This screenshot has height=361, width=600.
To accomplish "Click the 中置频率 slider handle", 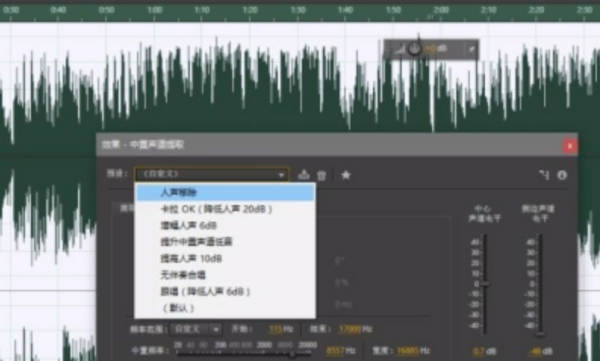I will pos(292,354).
